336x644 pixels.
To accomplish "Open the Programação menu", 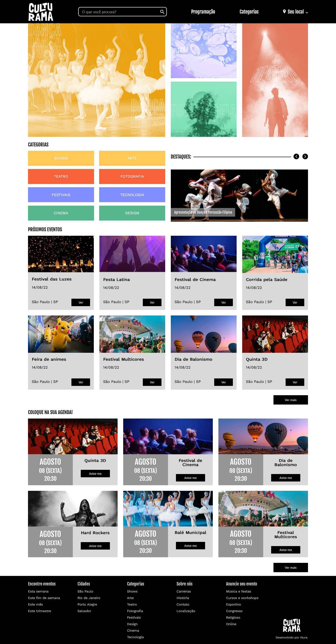I will pyautogui.click(x=203, y=12).
